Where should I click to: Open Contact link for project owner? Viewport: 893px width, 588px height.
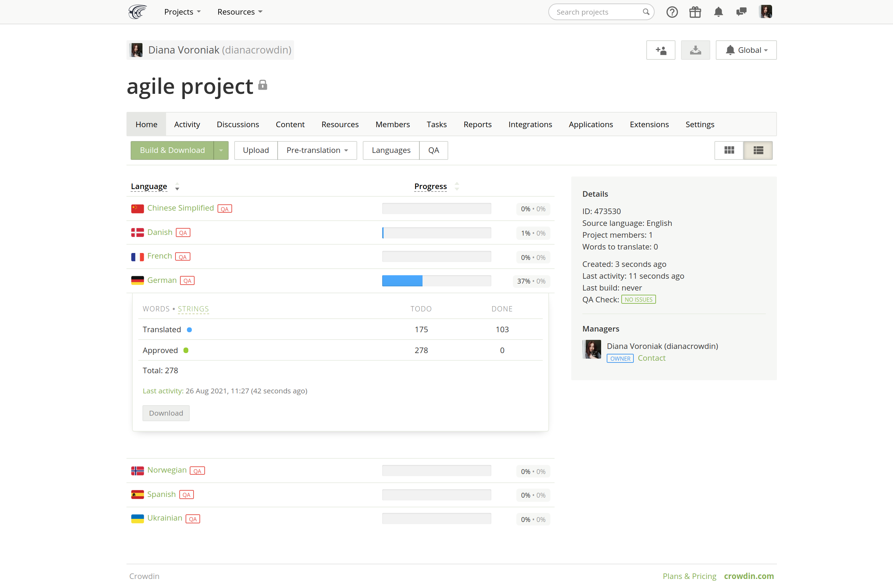[x=652, y=358]
